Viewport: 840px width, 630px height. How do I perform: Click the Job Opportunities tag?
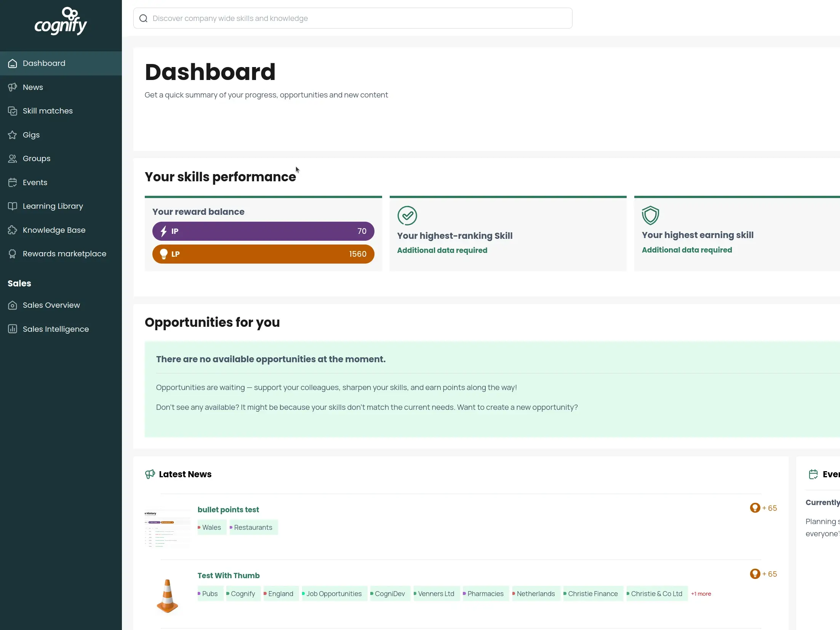tap(334, 594)
